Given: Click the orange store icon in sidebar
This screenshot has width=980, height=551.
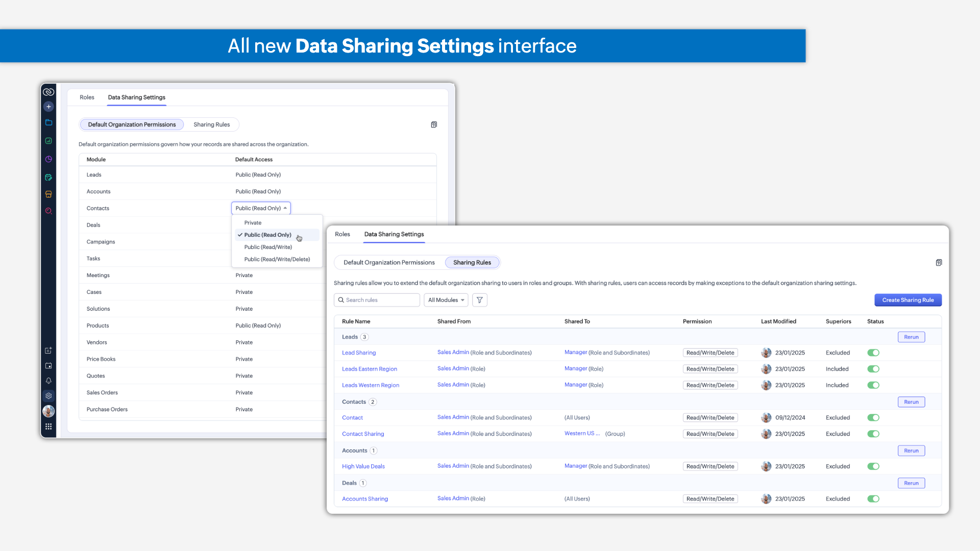Looking at the screenshot, I should tap(48, 194).
